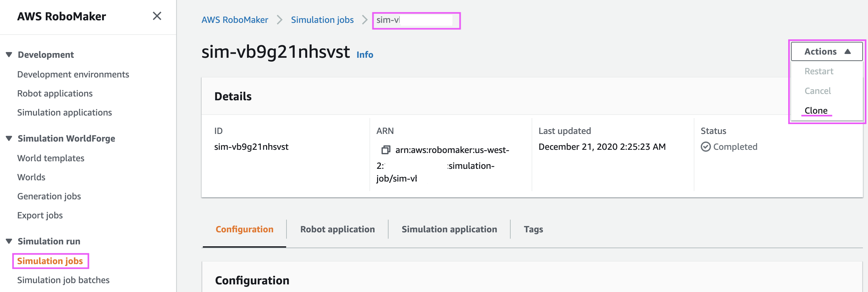This screenshot has height=292, width=868.
Task: Click the Completed status check icon
Action: [706, 146]
